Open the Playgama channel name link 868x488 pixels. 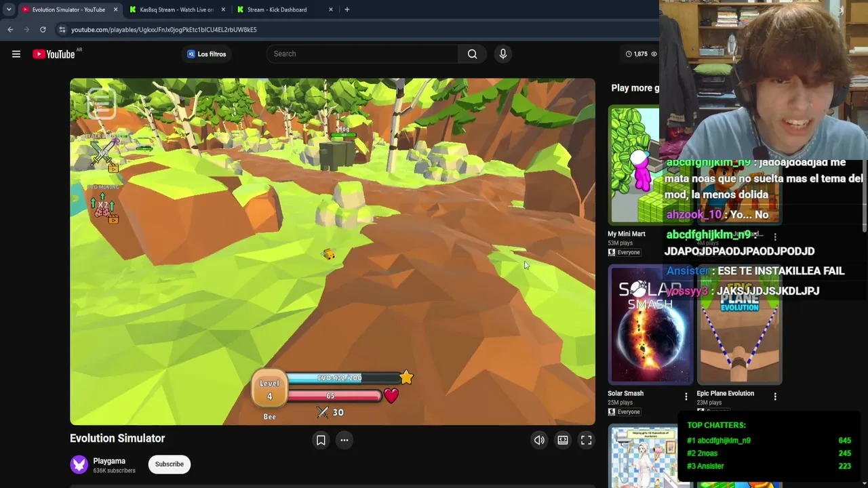pyautogui.click(x=109, y=461)
